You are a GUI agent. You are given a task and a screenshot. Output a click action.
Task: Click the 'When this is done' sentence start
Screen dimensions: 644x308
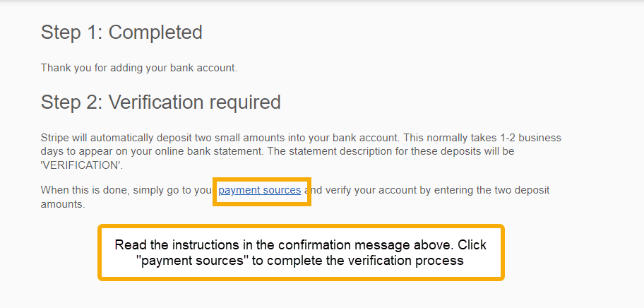pyautogui.click(x=79, y=191)
